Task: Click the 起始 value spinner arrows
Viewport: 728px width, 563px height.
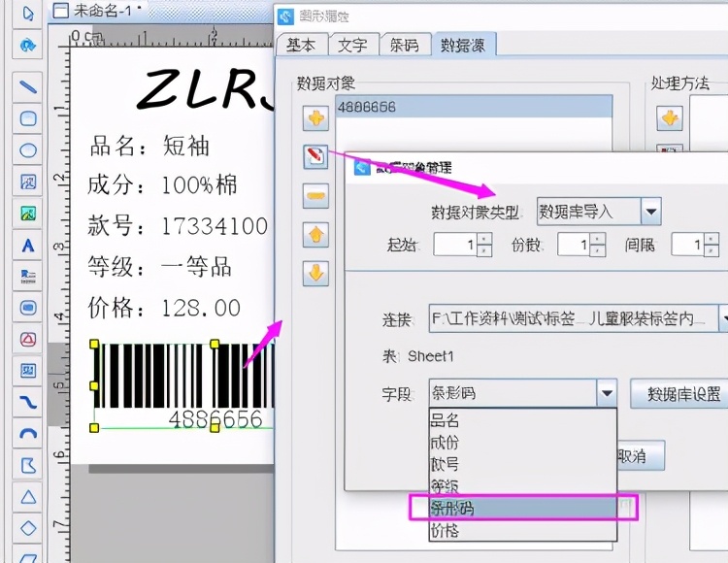Action: coord(483,245)
